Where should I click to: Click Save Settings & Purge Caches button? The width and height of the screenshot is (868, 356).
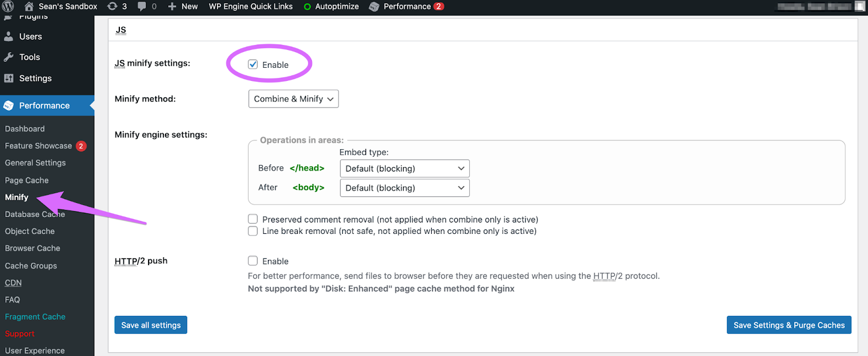(x=789, y=325)
